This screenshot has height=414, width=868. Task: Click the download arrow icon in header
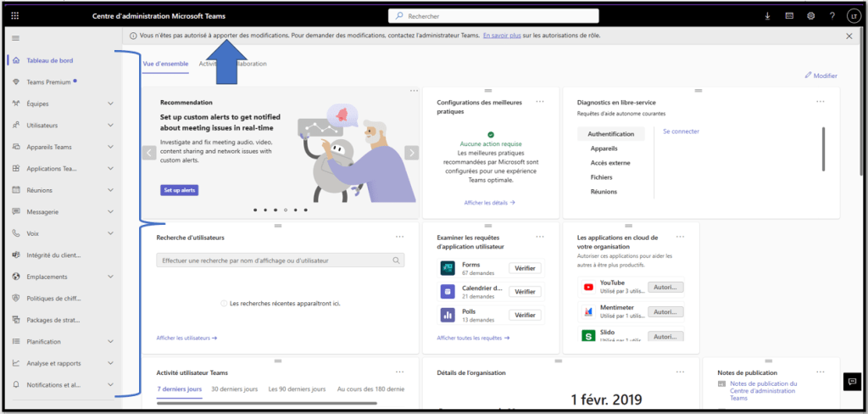pos(768,15)
